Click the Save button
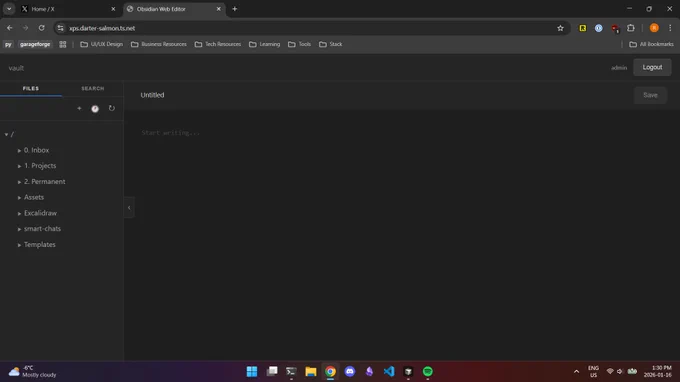 [650, 95]
